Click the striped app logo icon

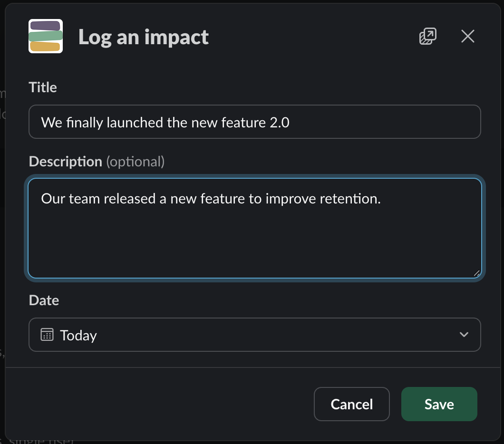[x=46, y=36]
